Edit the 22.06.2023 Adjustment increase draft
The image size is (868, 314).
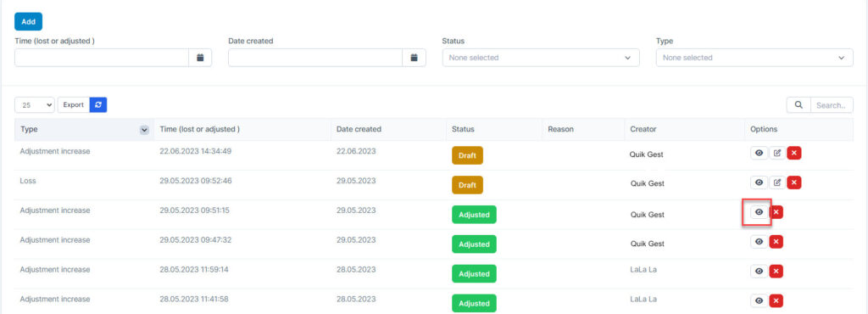777,153
